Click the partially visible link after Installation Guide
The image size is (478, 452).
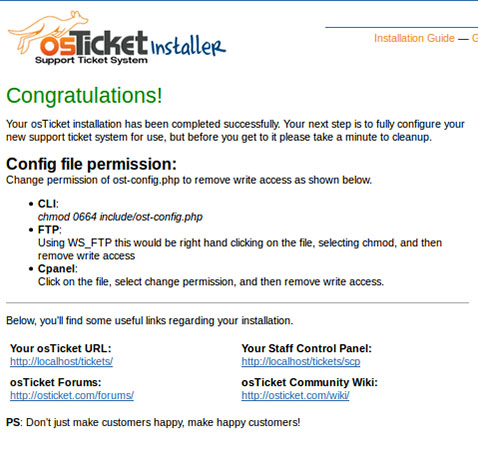pos(475,38)
